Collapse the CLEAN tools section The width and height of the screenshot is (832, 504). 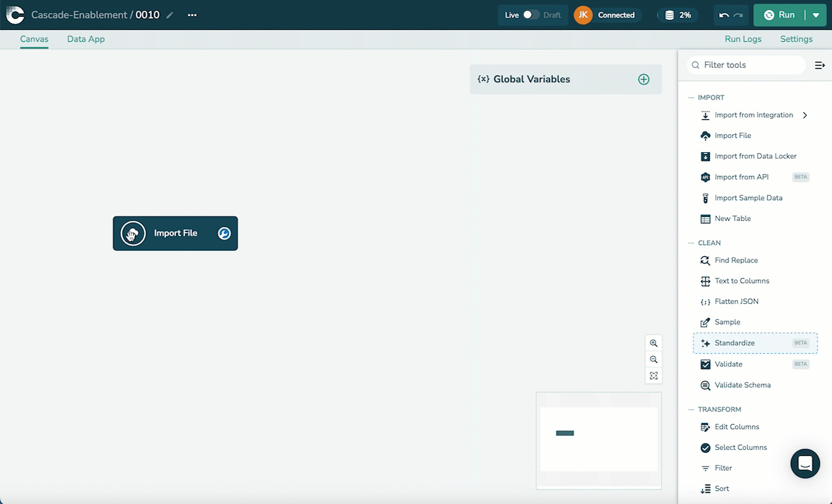tap(690, 243)
